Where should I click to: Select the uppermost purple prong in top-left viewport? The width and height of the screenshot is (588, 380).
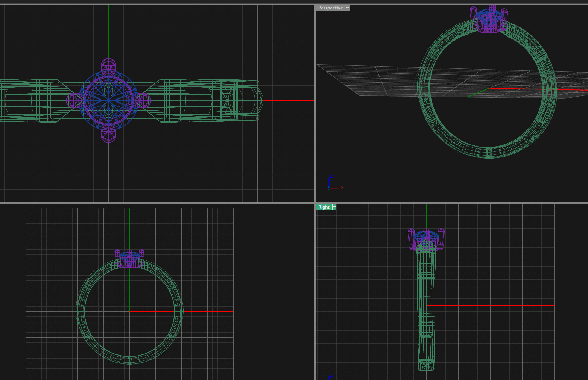coord(108,67)
